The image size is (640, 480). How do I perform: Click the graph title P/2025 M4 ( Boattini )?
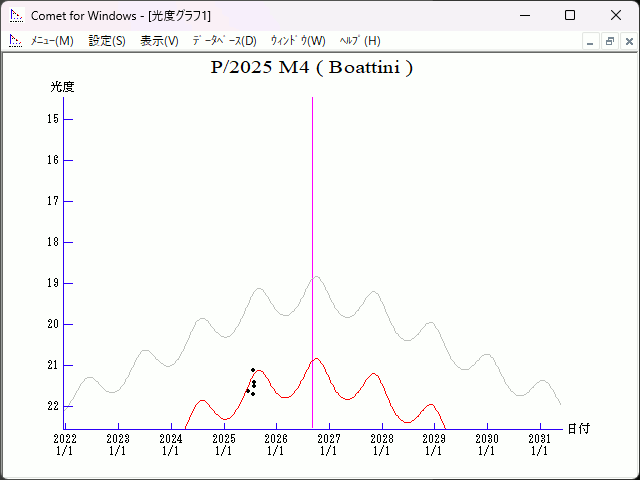[312, 68]
